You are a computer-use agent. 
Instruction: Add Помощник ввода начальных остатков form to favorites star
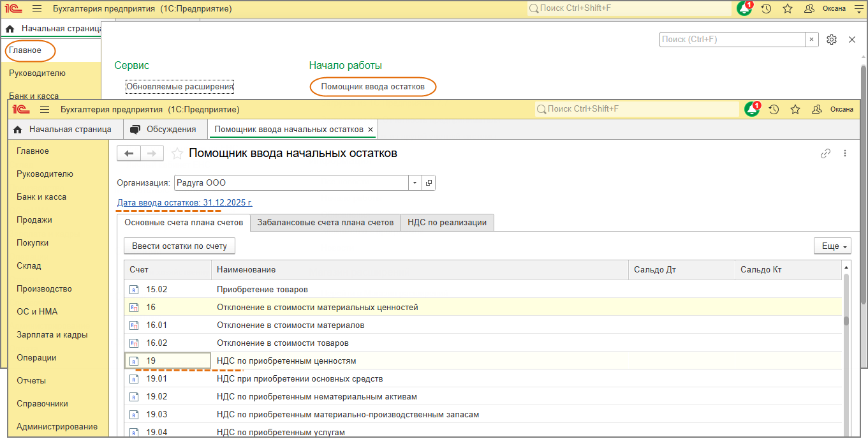177,153
